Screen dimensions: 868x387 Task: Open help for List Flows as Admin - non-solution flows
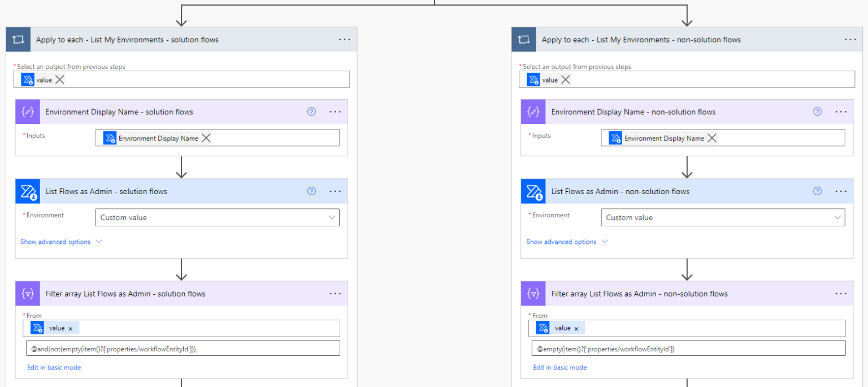(x=817, y=191)
